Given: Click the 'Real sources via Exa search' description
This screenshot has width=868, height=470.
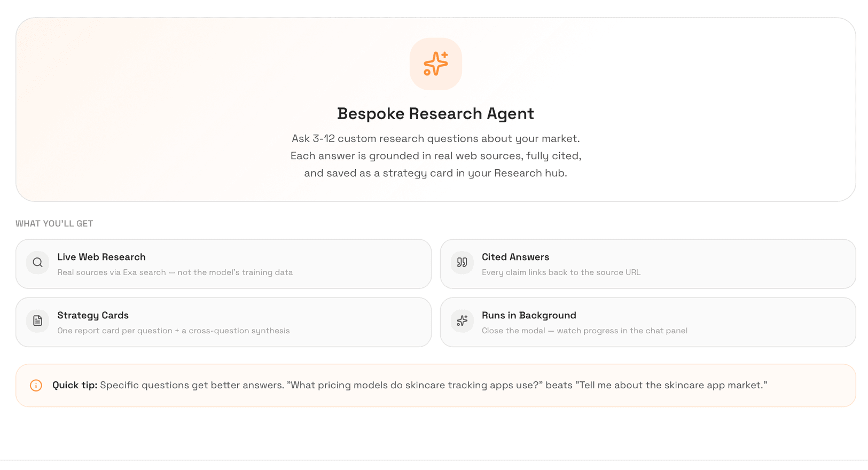Looking at the screenshot, I should point(175,272).
